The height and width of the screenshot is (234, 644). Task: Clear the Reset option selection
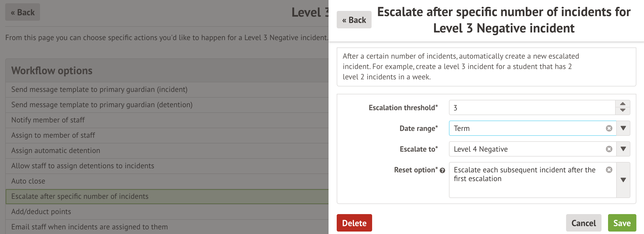[x=609, y=170]
